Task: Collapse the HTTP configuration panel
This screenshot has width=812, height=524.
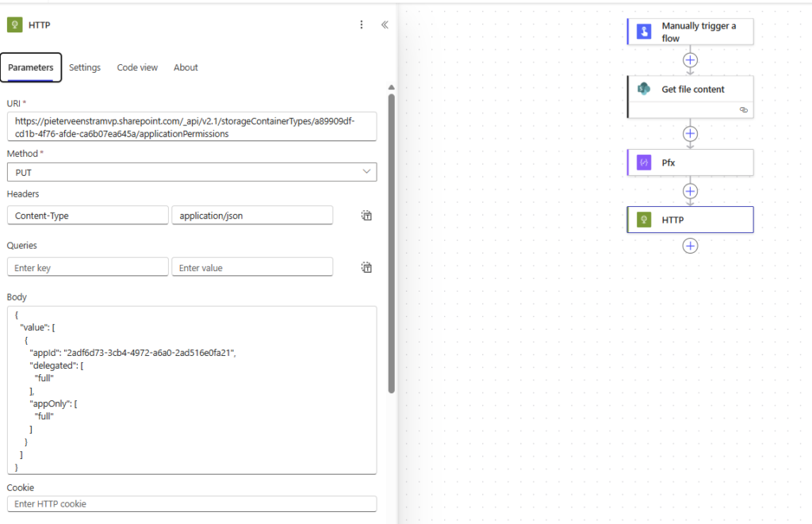Action: tap(385, 25)
